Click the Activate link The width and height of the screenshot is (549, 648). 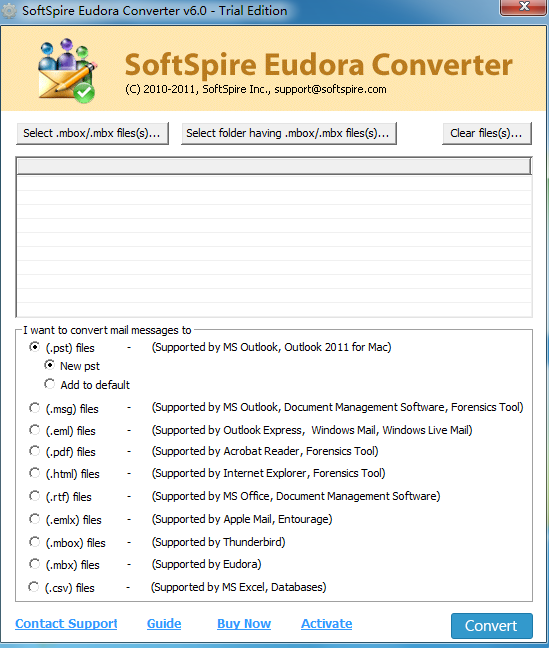[x=327, y=624]
